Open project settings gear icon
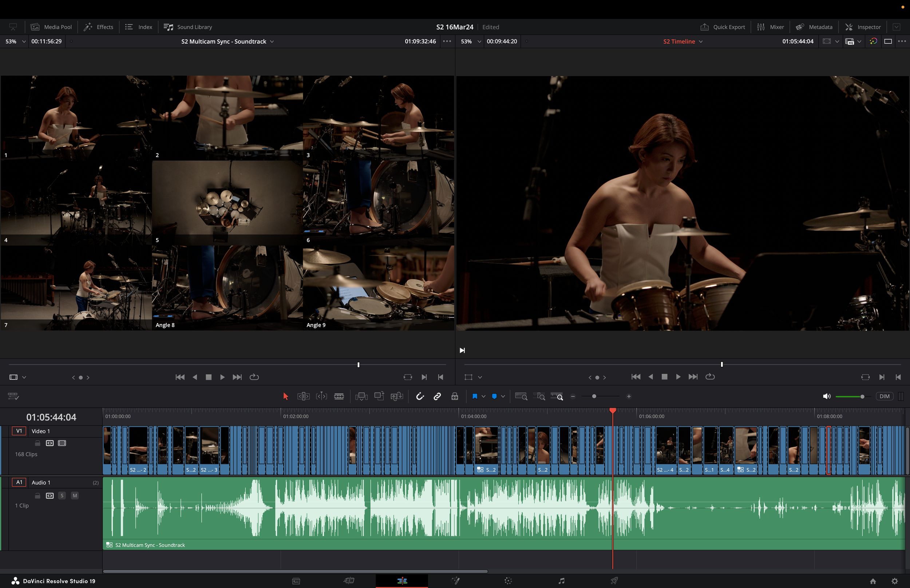 [894, 581]
